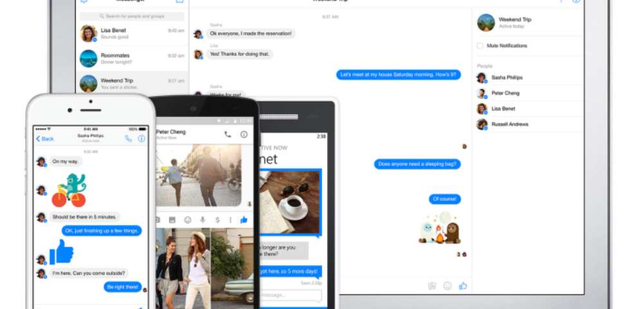Open the Lisa Benet conversation in the sidebar
Screen dimensions: 644x309
pyautogui.click(x=132, y=33)
